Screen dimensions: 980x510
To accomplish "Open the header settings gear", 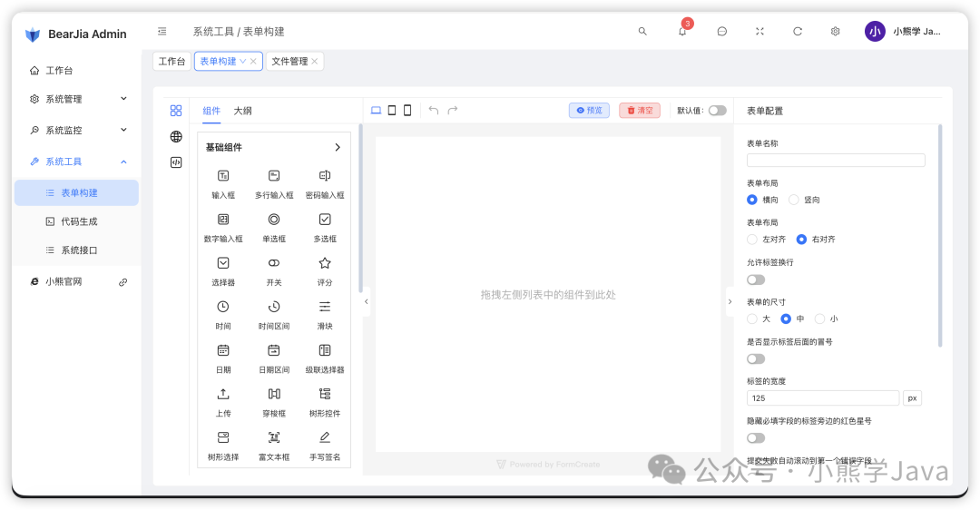I will [835, 31].
